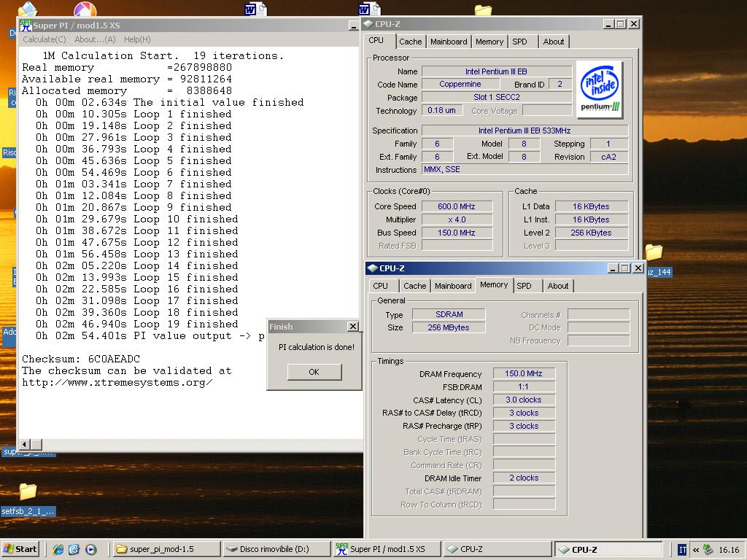Click Revision value cA2
Image resolution: width=747 pixels, height=560 pixels.
[609, 157]
